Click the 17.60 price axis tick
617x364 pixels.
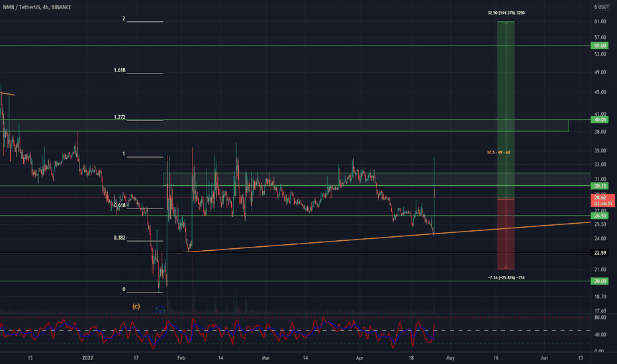pyautogui.click(x=600, y=311)
